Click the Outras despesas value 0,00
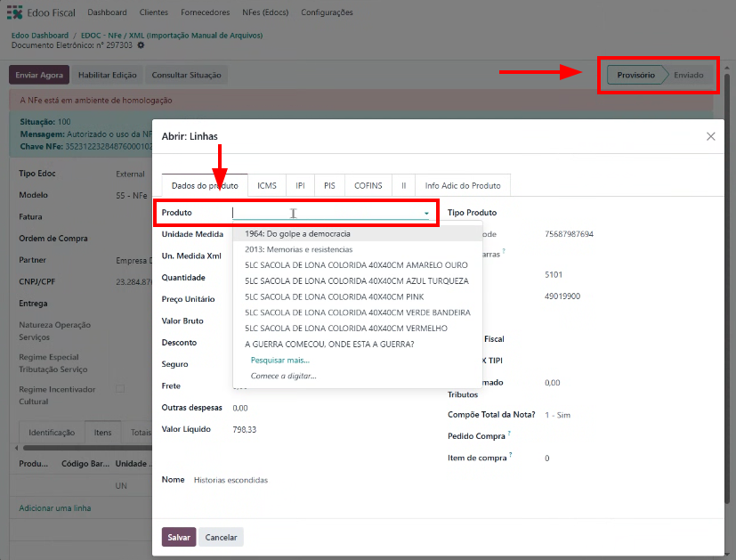 (x=240, y=408)
